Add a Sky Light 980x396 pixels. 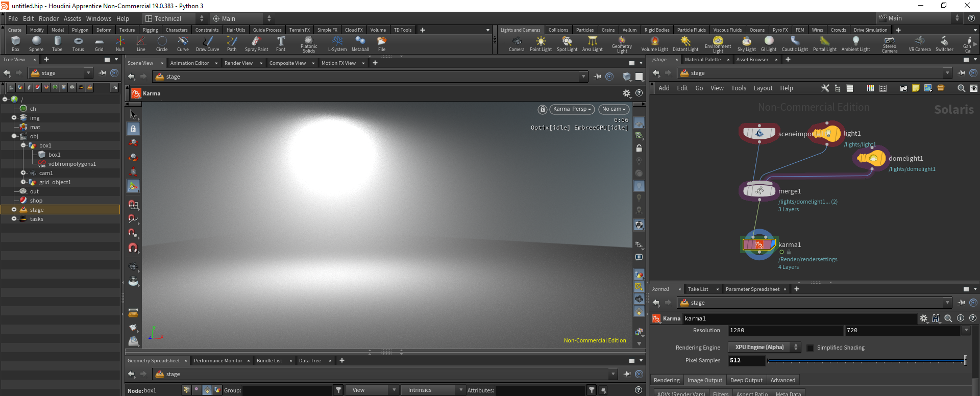[x=747, y=44]
